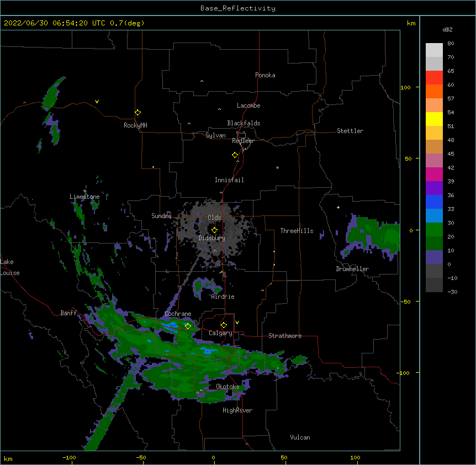Click the Olds town label

click(214, 218)
